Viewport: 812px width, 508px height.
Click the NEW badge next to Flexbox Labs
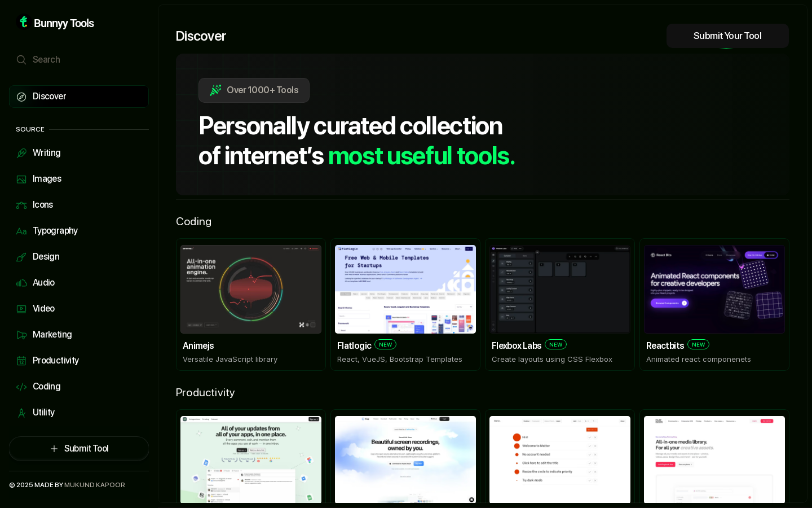click(556, 344)
